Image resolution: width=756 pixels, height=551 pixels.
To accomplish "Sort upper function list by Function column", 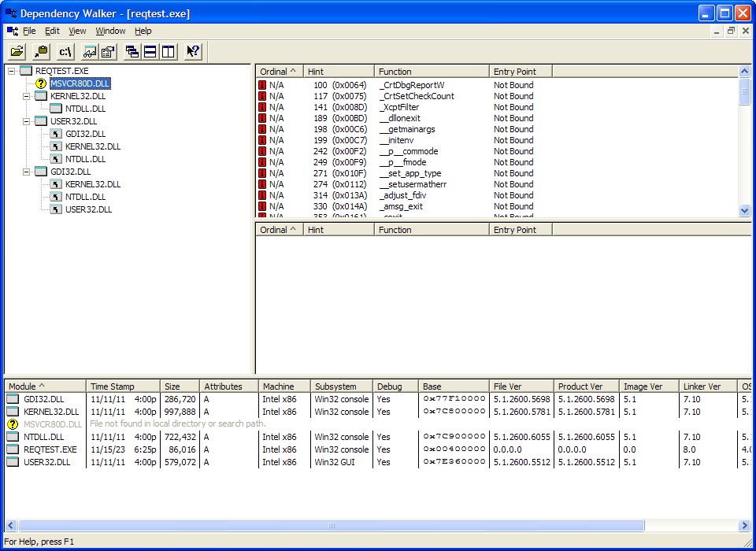I will [x=432, y=72].
